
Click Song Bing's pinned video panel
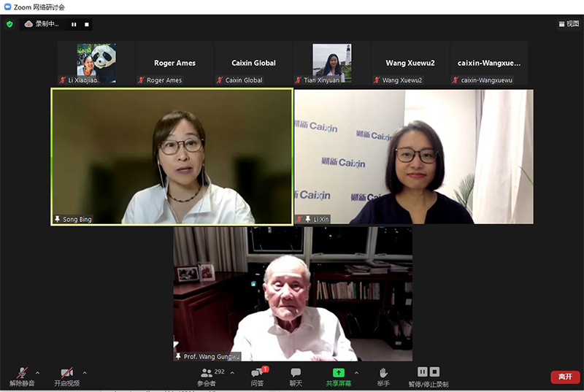coord(172,157)
